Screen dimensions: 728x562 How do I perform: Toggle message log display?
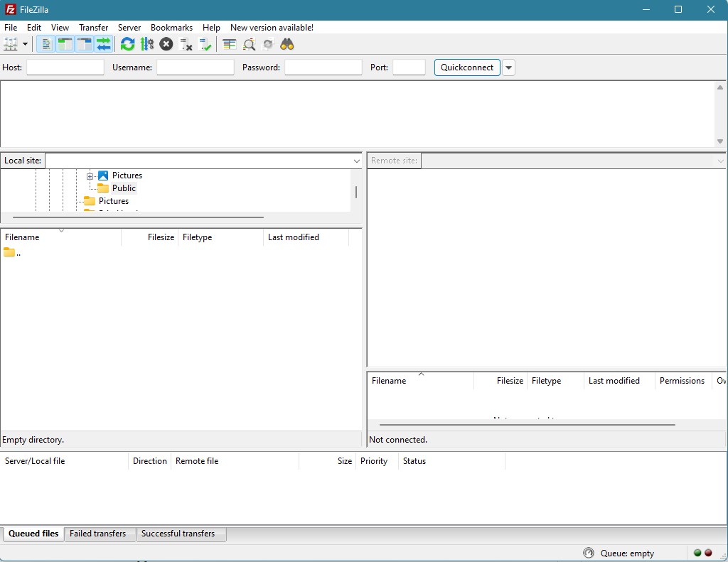pos(45,44)
